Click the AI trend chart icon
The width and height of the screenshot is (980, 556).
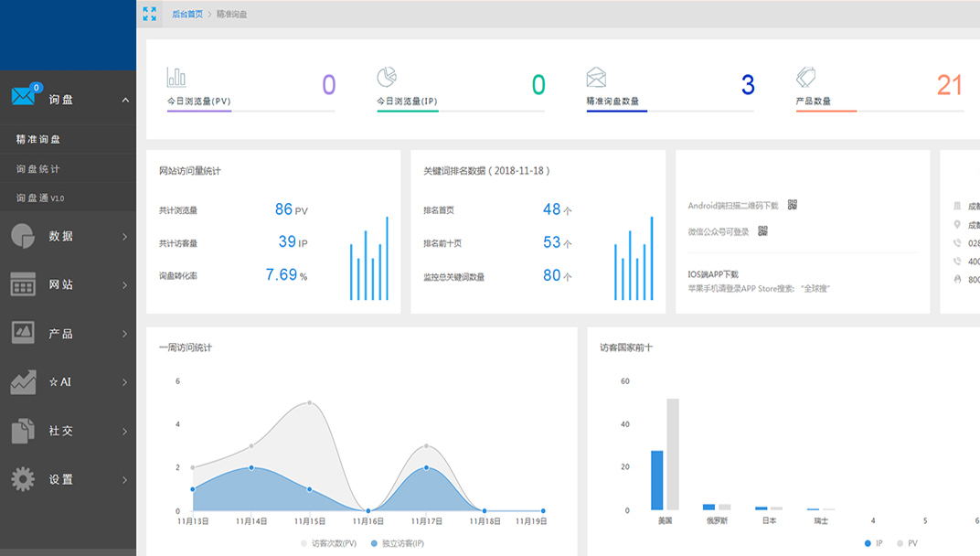click(x=23, y=381)
